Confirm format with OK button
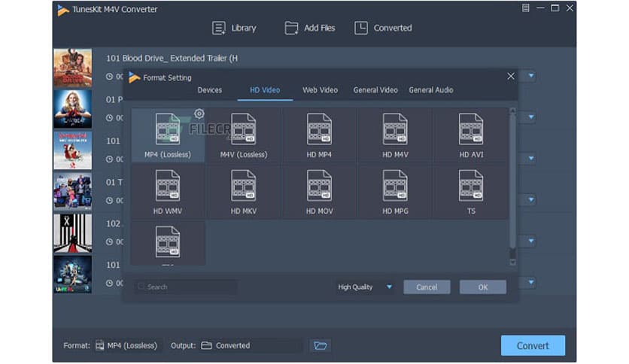This screenshot has height=364, width=629. coord(482,287)
